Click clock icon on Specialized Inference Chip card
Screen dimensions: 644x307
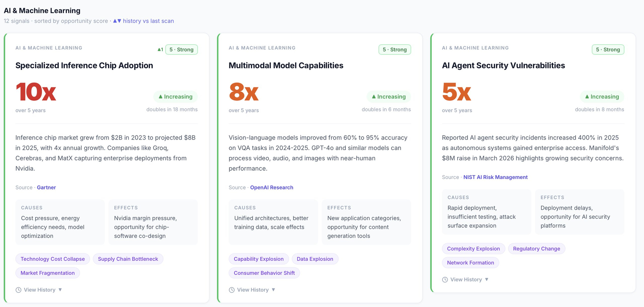tap(19, 290)
